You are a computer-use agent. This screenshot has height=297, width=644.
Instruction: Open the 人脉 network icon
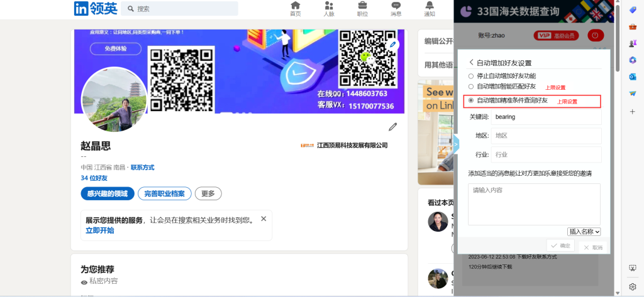(x=329, y=8)
